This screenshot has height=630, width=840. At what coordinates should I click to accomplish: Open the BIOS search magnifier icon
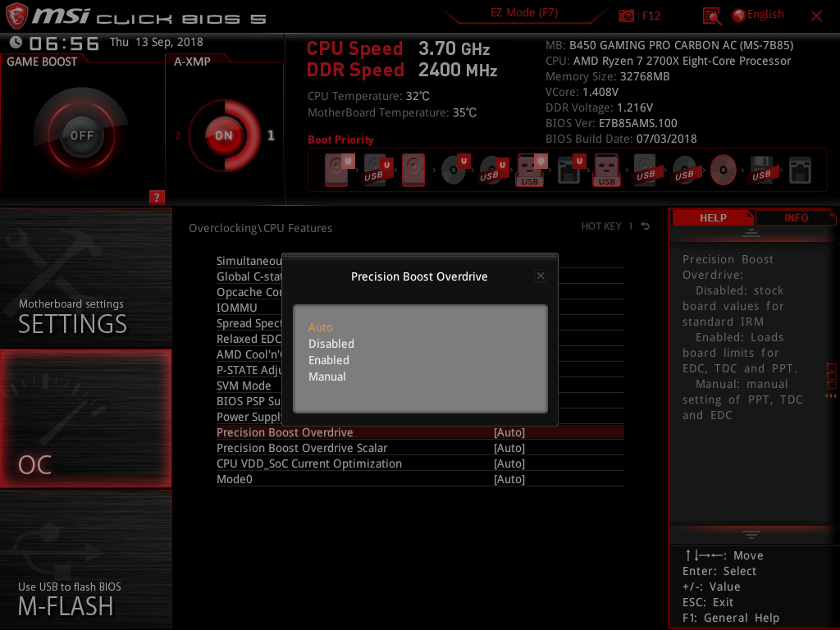(711, 16)
